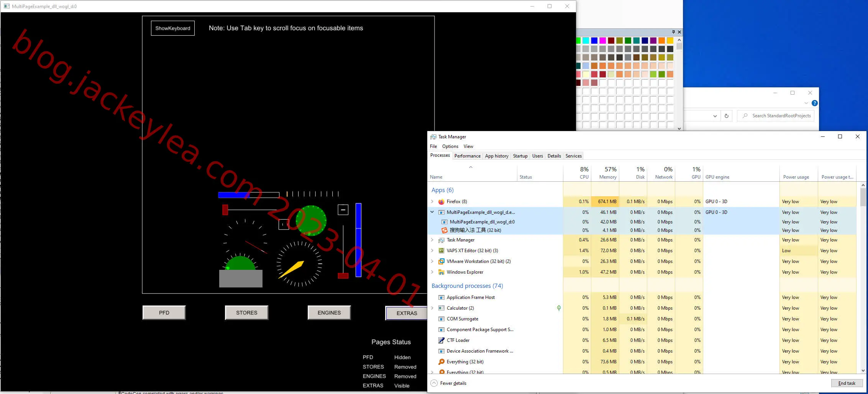Screen dimensions: 868x394
Task: Collapse the MultiPageExample_dll_wogl process group
Action: 432,212
